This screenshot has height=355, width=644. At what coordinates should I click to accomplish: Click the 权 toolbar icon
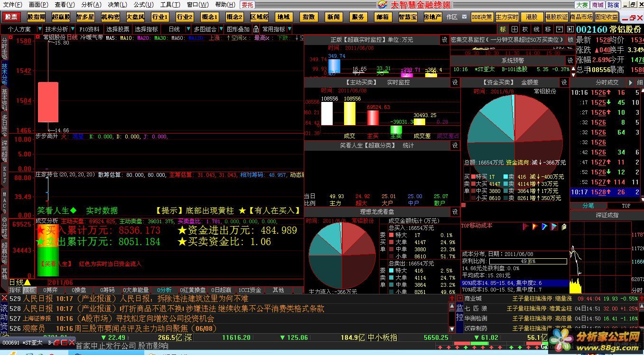[525, 29]
